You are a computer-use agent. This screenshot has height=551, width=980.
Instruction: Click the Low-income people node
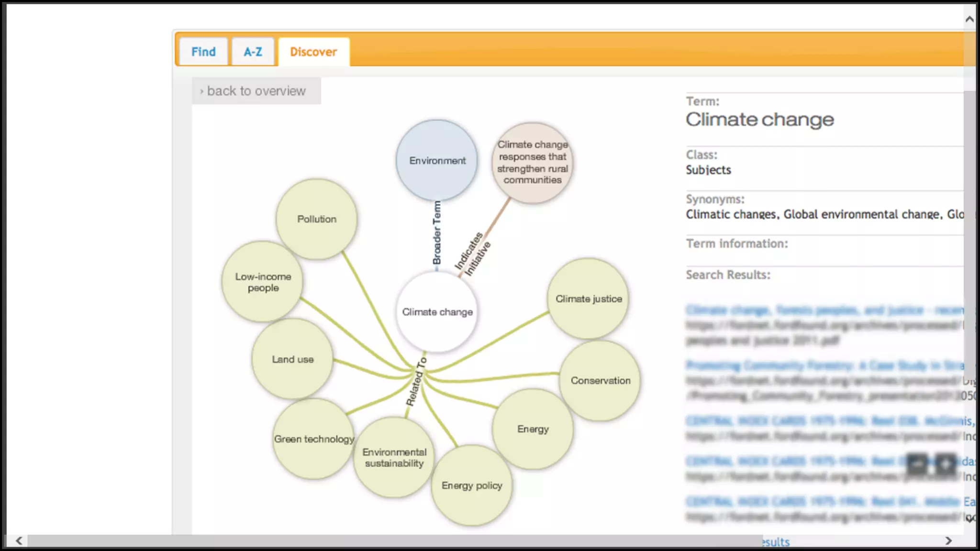coord(263,282)
